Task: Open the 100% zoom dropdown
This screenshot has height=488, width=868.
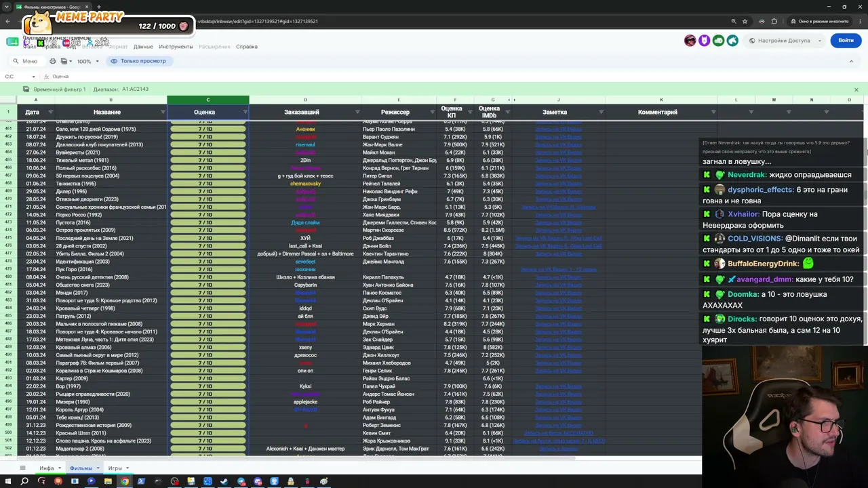Action: coord(87,61)
